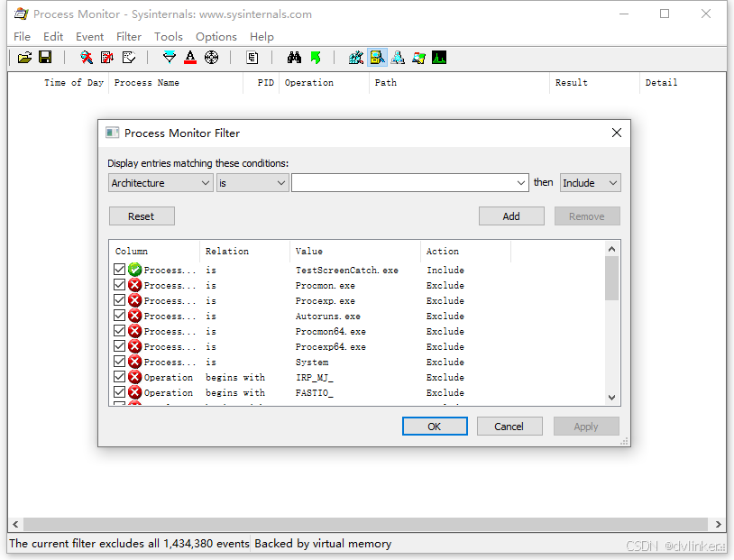
Task: Toggle event Capture magnifier icon
Action: (x=87, y=58)
